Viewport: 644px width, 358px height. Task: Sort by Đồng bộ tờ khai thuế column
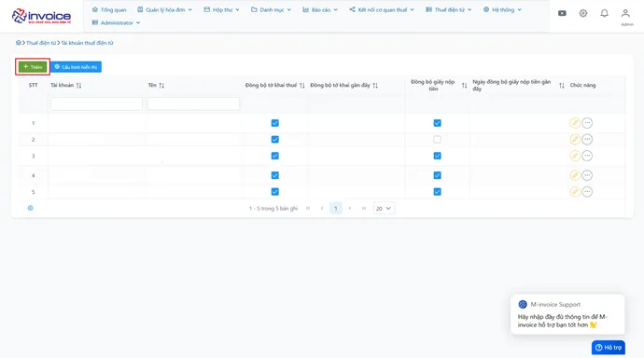301,85
